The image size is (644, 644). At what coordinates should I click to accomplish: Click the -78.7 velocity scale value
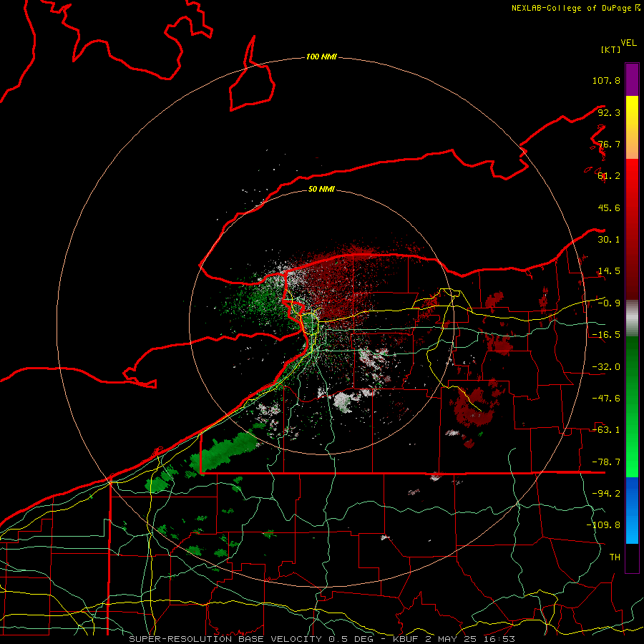coord(606,462)
